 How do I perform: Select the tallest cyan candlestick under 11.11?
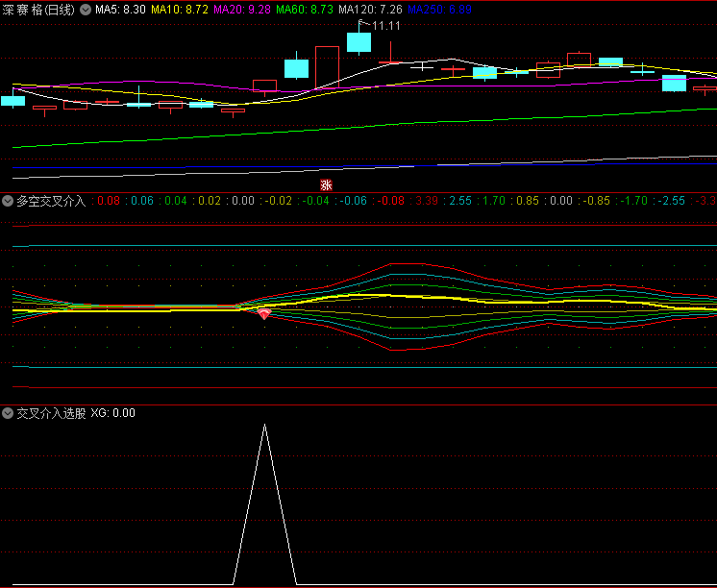pos(358,41)
